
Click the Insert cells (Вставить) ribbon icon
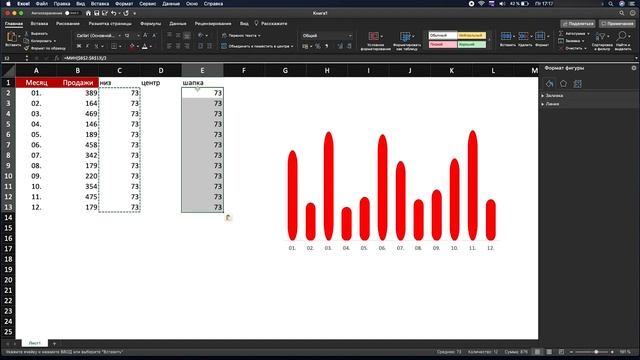(506, 36)
